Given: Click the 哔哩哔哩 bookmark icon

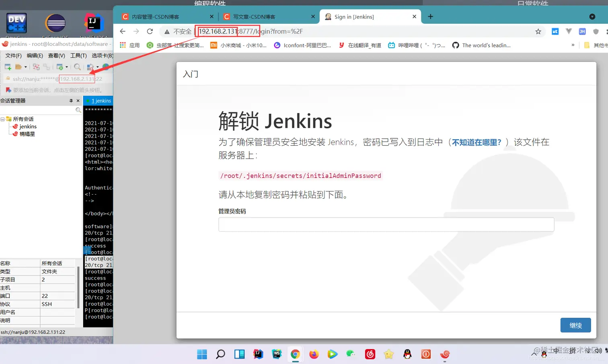Looking at the screenshot, I should 391,45.
